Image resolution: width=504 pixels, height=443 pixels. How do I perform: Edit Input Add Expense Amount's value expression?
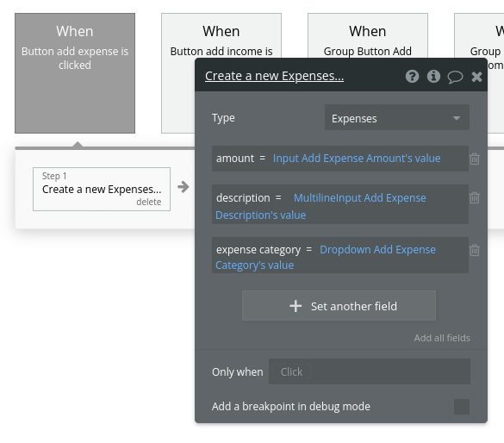tap(357, 159)
